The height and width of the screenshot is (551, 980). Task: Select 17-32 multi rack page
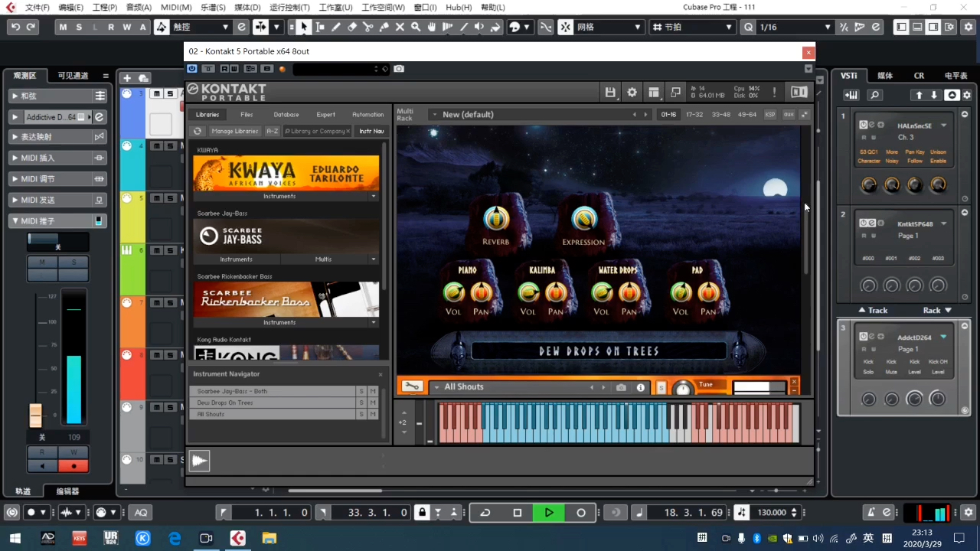point(694,114)
